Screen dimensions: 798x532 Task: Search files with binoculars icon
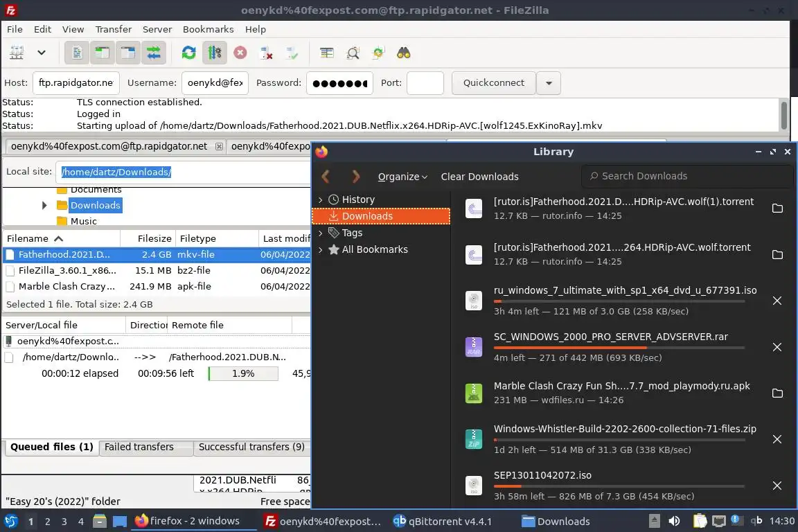point(404,53)
